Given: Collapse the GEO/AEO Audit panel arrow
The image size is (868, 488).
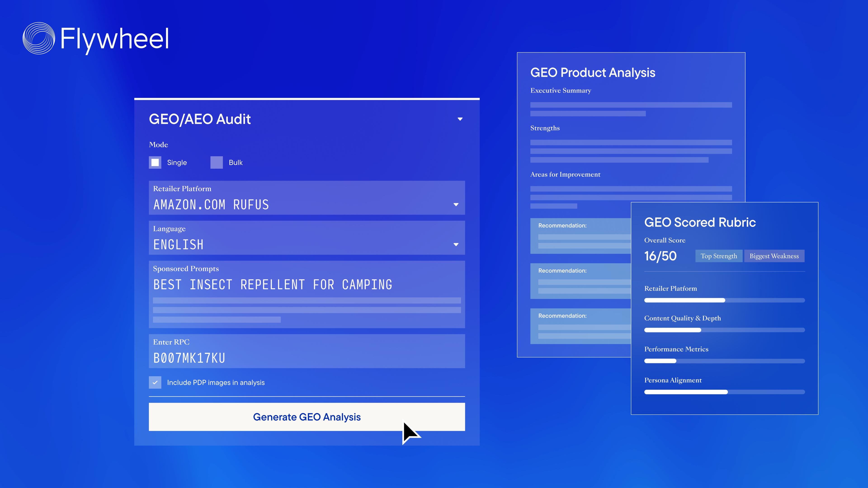Looking at the screenshot, I should pos(460,119).
